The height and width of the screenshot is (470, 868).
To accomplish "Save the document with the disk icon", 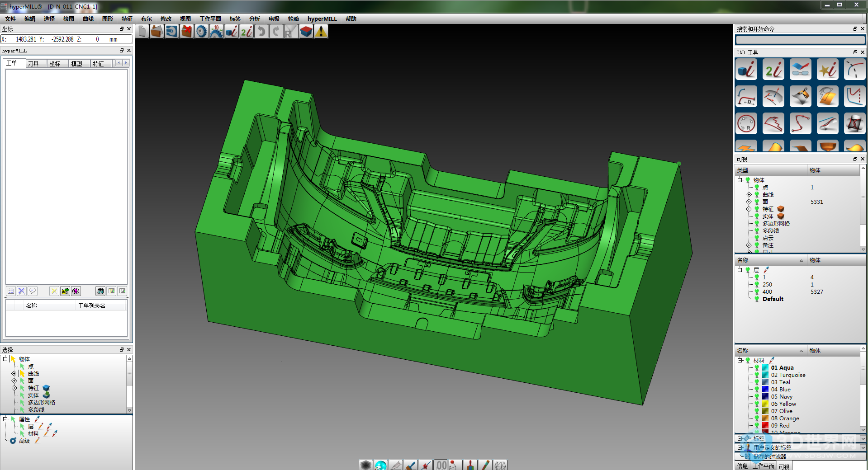I will click(x=171, y=31).
